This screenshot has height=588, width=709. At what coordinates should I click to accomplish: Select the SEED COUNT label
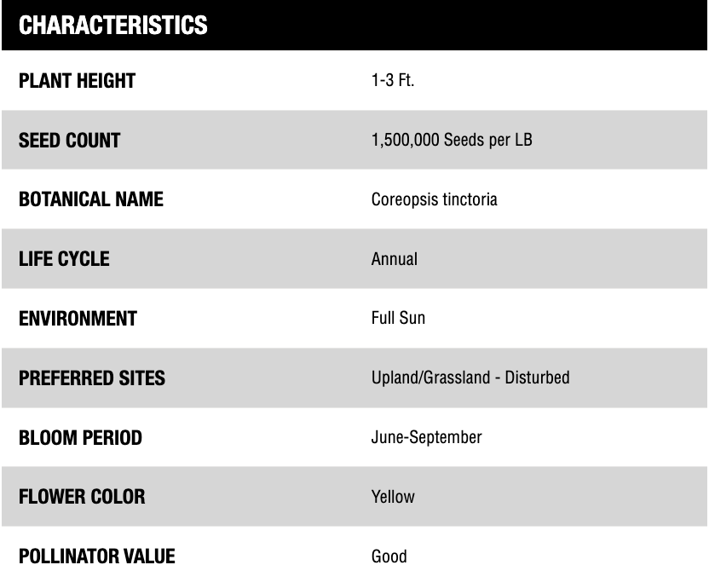(x=69, y=141)
